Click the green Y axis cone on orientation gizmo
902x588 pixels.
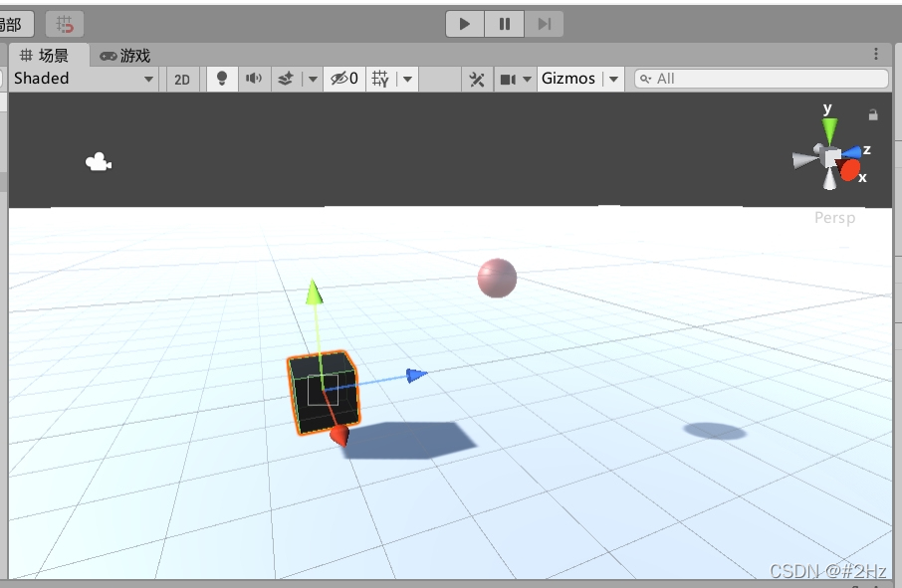829,130
